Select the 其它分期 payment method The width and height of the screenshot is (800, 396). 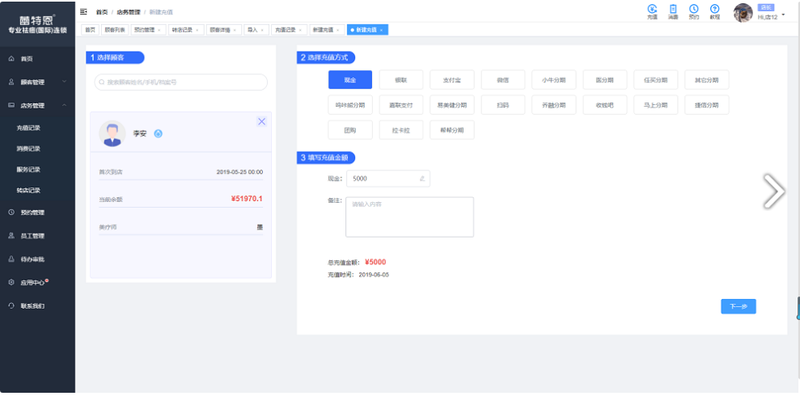tap(707, 80)
